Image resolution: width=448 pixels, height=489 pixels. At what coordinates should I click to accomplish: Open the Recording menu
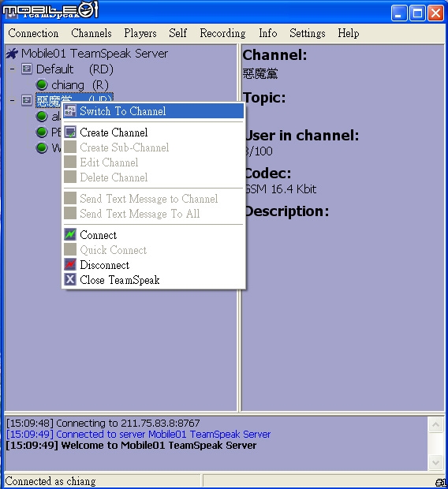click(x=222, y=33)
